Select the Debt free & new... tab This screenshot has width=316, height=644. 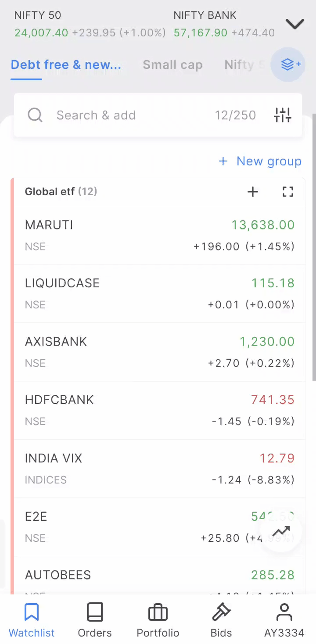click(x=66, y=65)
